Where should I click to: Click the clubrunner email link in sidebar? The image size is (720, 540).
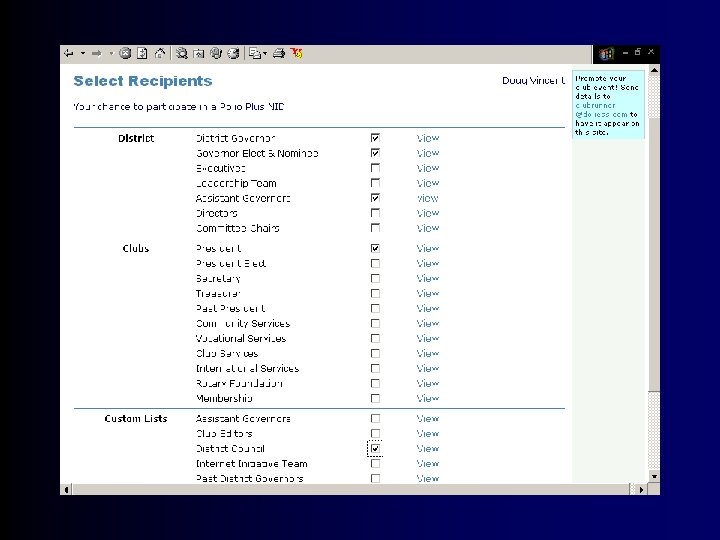[601, 110]
